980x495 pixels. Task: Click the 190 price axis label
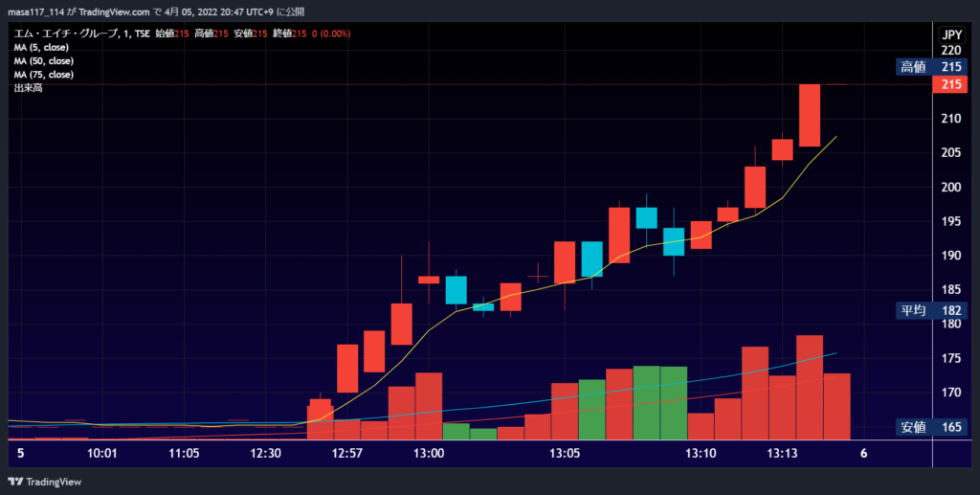pos(951,256)
